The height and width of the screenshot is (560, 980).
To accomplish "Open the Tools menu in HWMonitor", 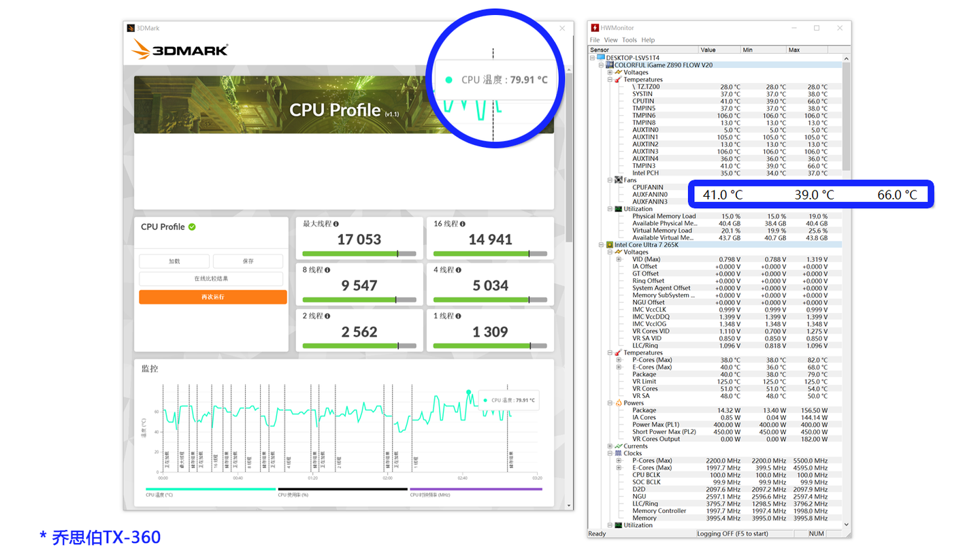I will pos(630,40).
